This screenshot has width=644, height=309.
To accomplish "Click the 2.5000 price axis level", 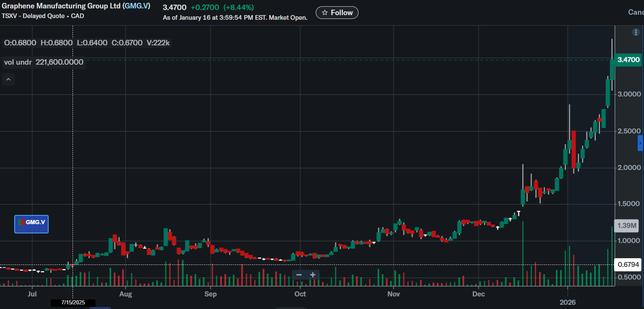I will point(629,131).
